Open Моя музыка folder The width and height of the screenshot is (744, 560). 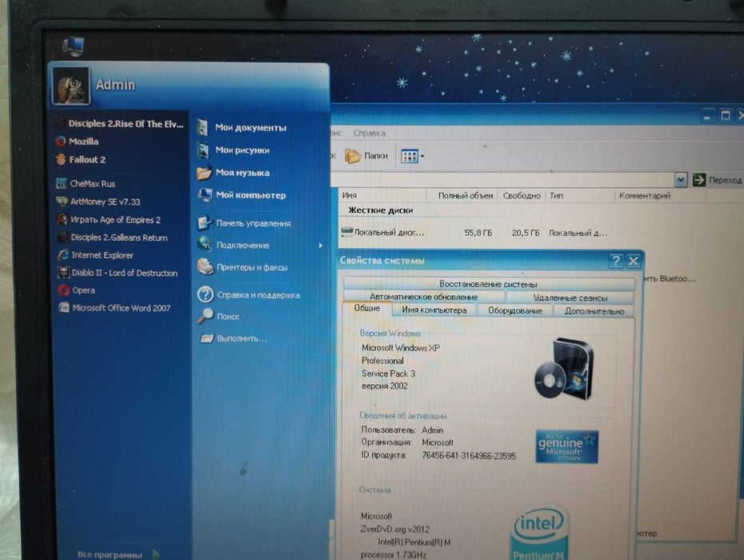coord(234,173)
